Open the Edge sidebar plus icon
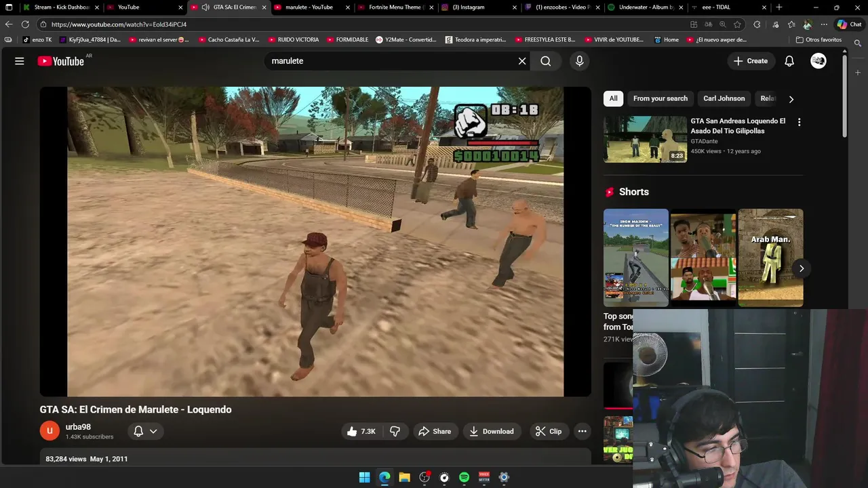Screen dimensions: 868x488 coord(858,73)
